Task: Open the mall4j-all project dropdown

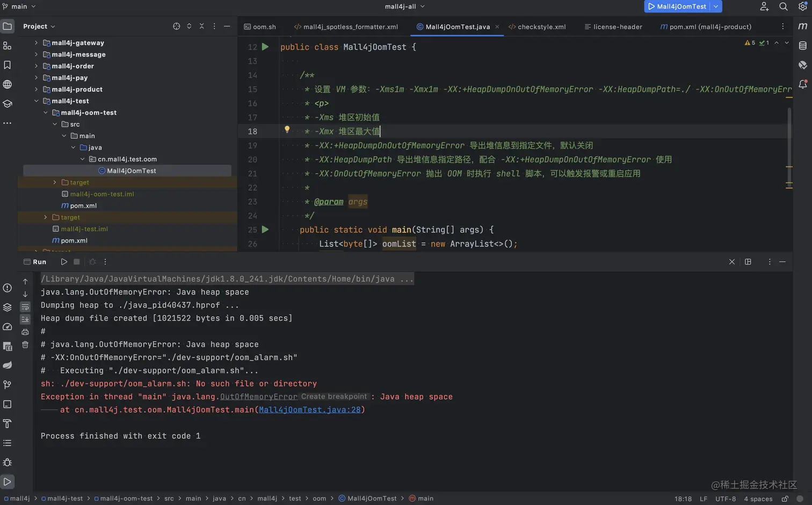Action: tap(405, 6)
